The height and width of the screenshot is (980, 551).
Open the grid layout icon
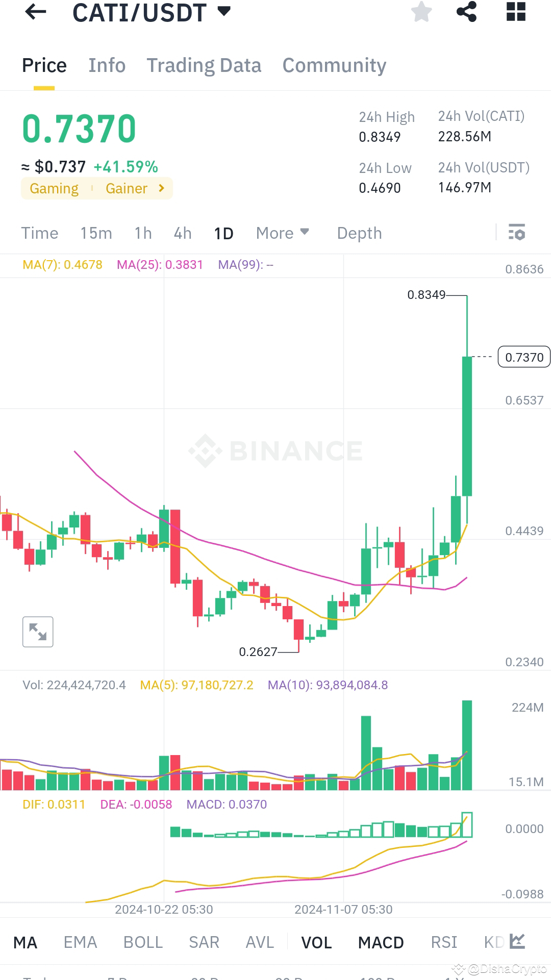pos(516,12)
